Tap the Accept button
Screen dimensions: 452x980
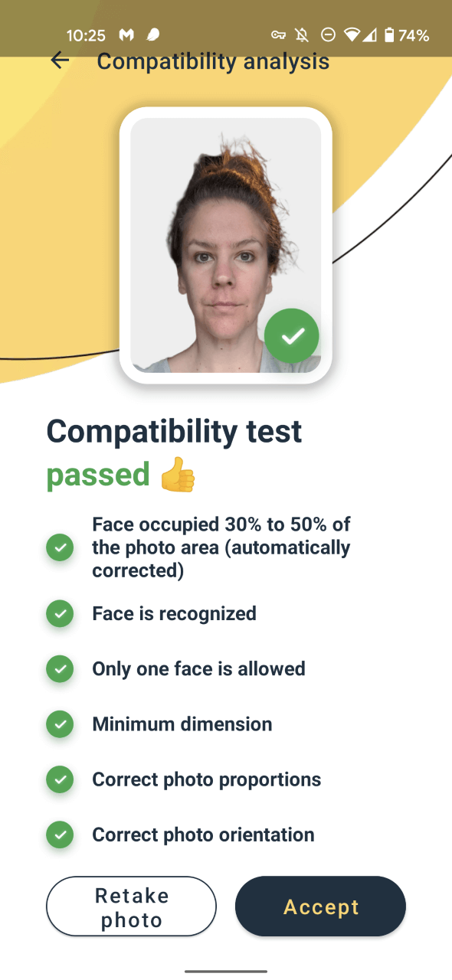[x=320, y=906]
